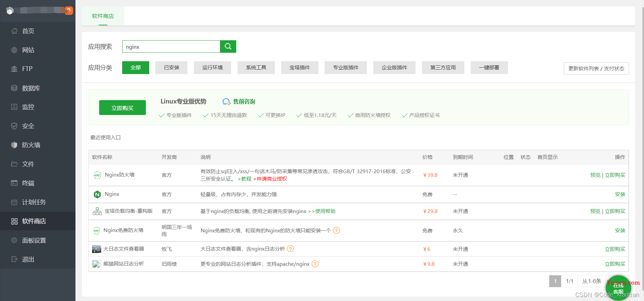Click the Nginx免费防火墙 WAF icon
644x301 pixels.
[96, 231]
